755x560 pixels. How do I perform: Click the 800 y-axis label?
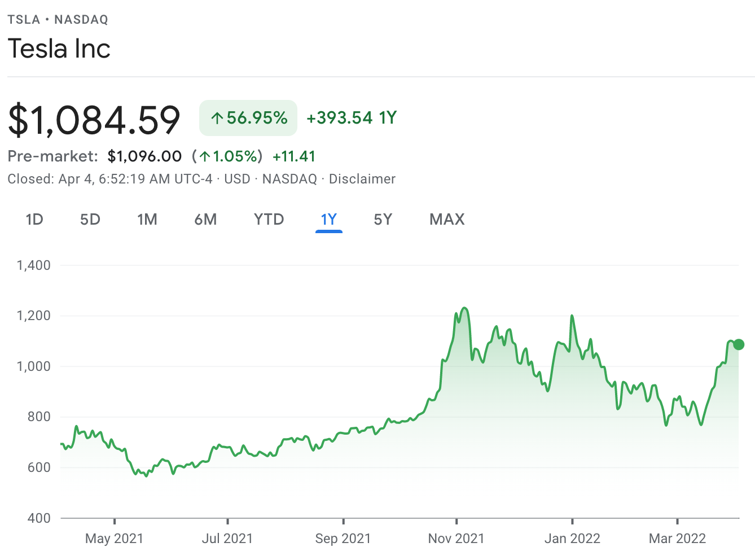pos(39,417)
